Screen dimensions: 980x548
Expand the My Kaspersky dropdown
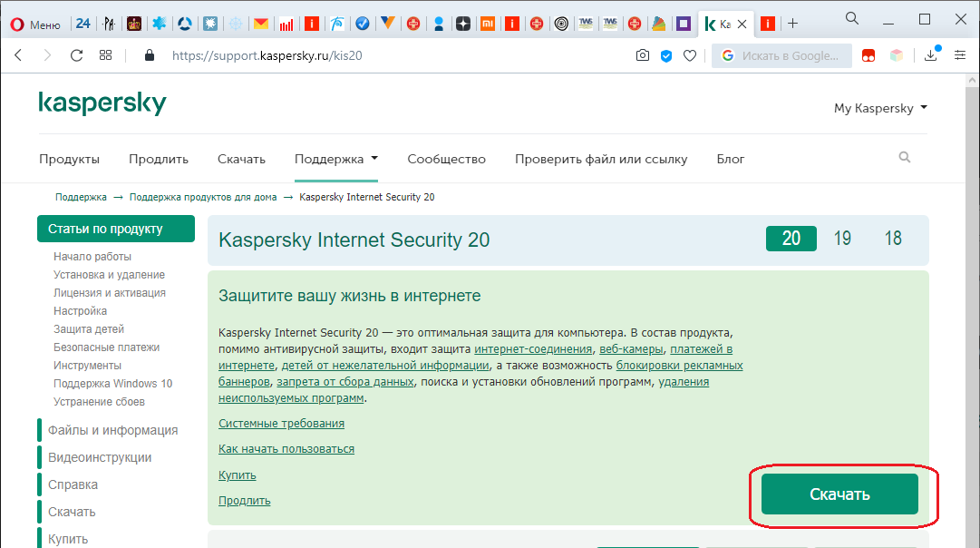(x=880, y=108)
